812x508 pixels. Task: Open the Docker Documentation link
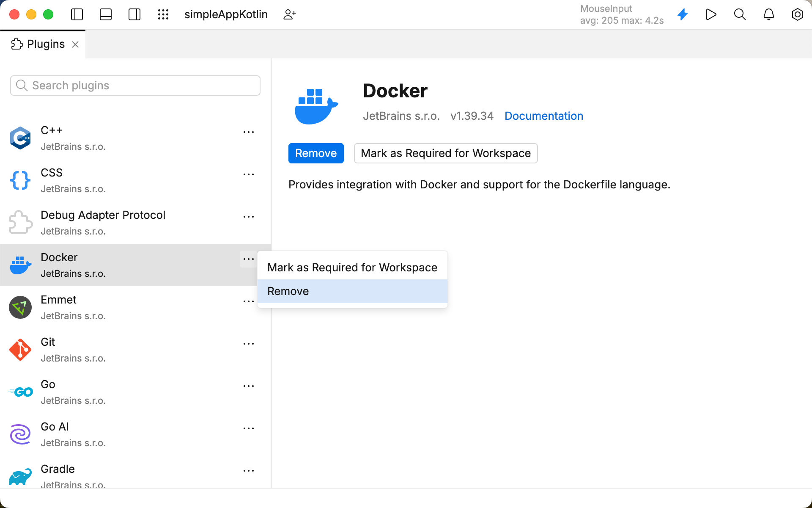[x=543, y=116]
